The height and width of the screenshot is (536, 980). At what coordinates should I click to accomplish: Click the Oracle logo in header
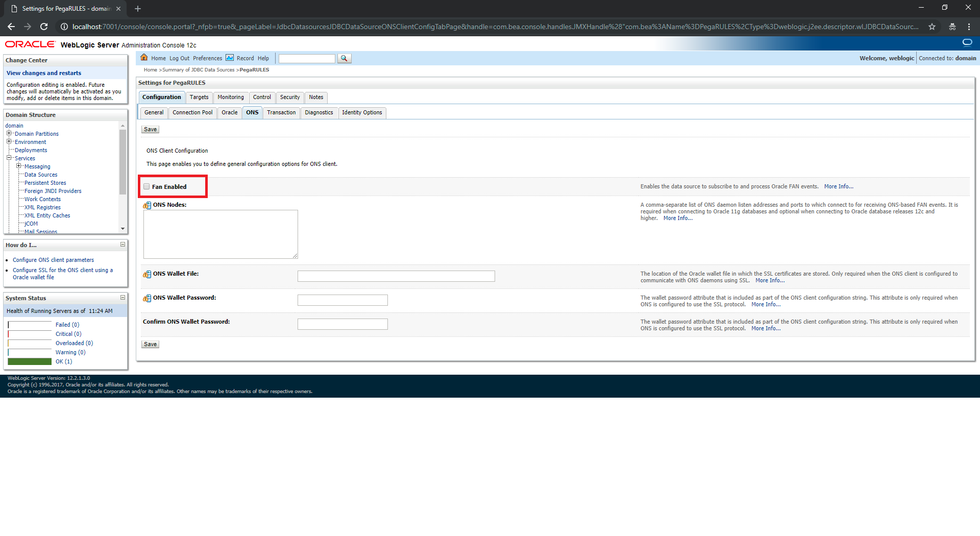30,44
